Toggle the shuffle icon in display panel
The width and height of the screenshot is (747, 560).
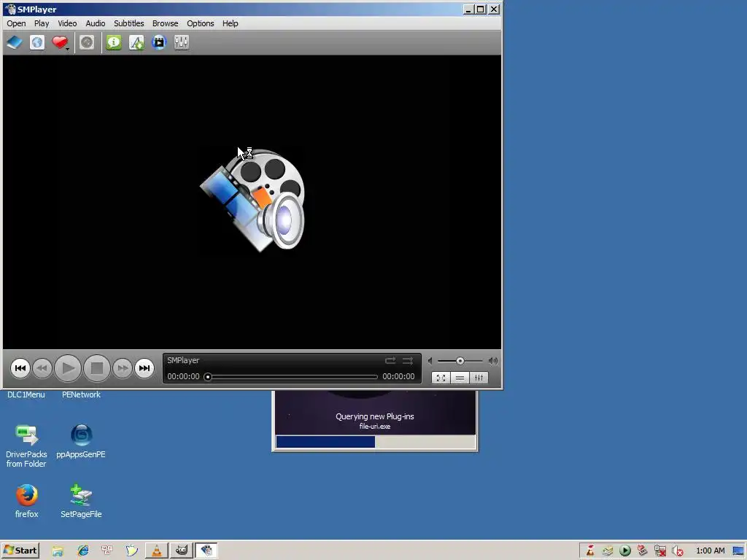coord(408,360)
